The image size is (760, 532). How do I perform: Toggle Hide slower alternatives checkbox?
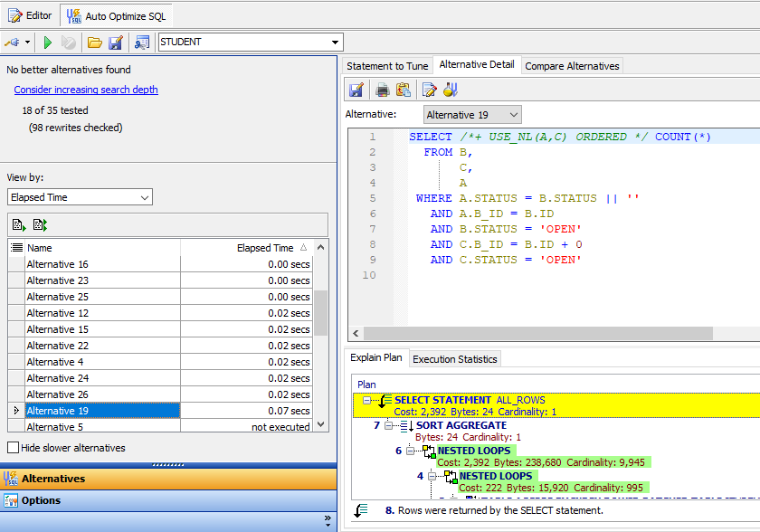click(14, 448)
